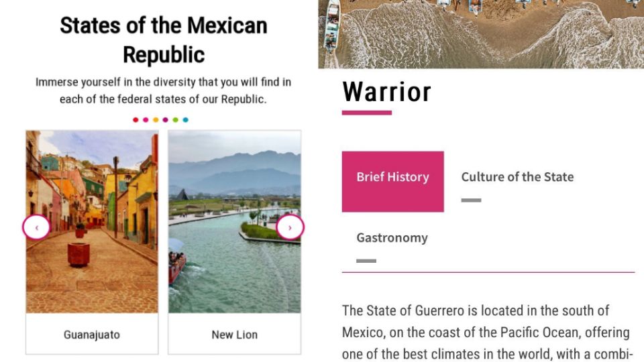Click the green dot under the subtitle
Screen dimensions: 644x362
175,120
